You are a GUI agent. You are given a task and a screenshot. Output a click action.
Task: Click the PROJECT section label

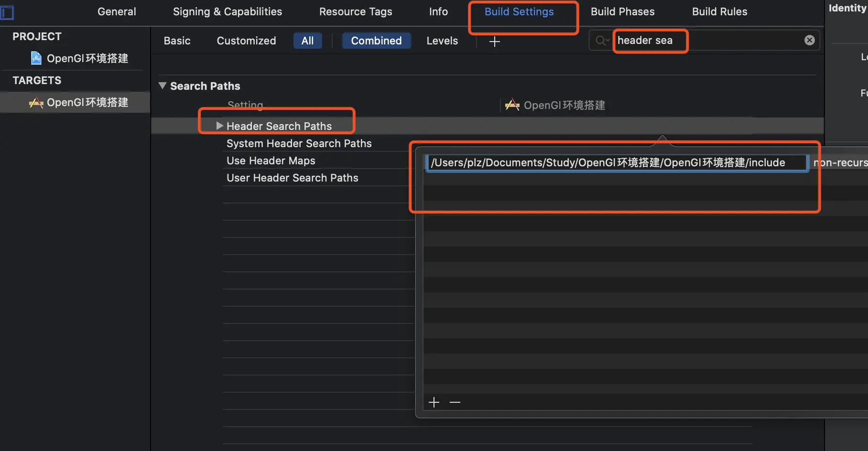click(x=37, y=36)
